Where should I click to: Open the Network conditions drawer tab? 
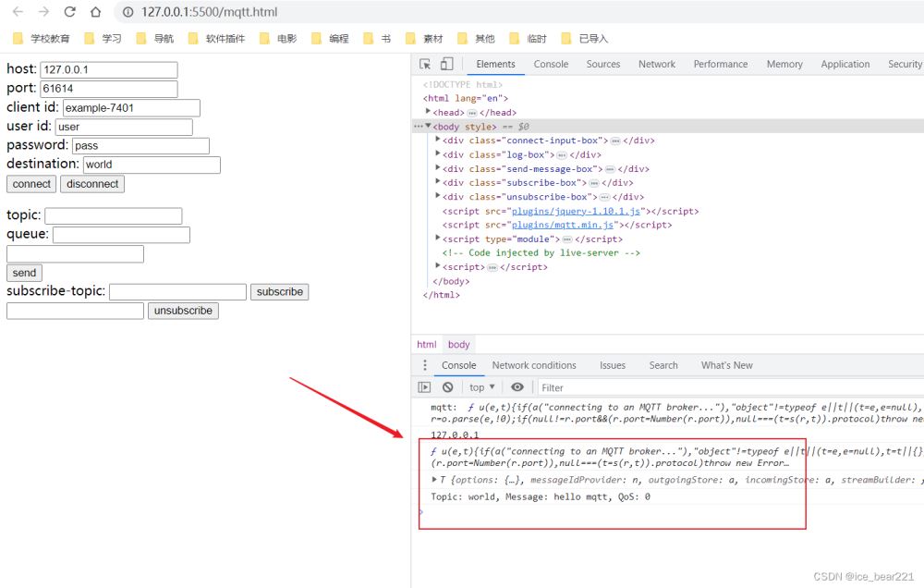(x=534, y=365)
